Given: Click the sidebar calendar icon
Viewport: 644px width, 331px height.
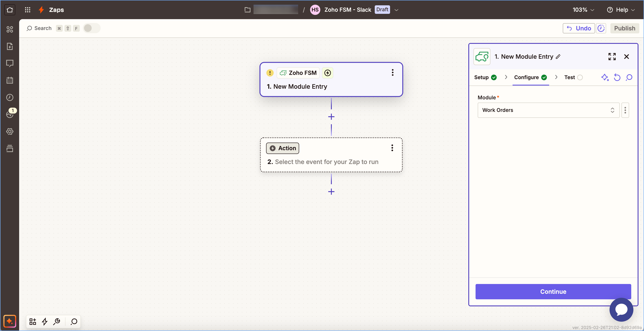Looking at the screenshot, I should [10, 80].
